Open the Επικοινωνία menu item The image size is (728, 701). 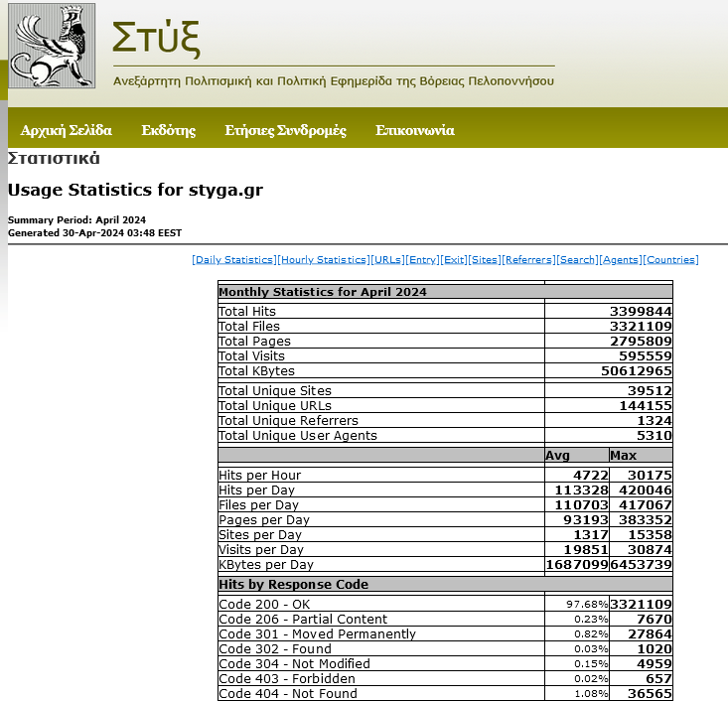click(x=414, y=130)
